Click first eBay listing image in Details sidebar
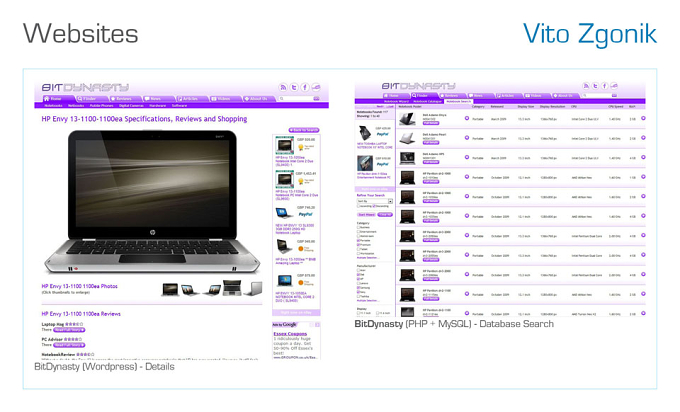Viewport: 680px width, 412px height. [284, 145]
